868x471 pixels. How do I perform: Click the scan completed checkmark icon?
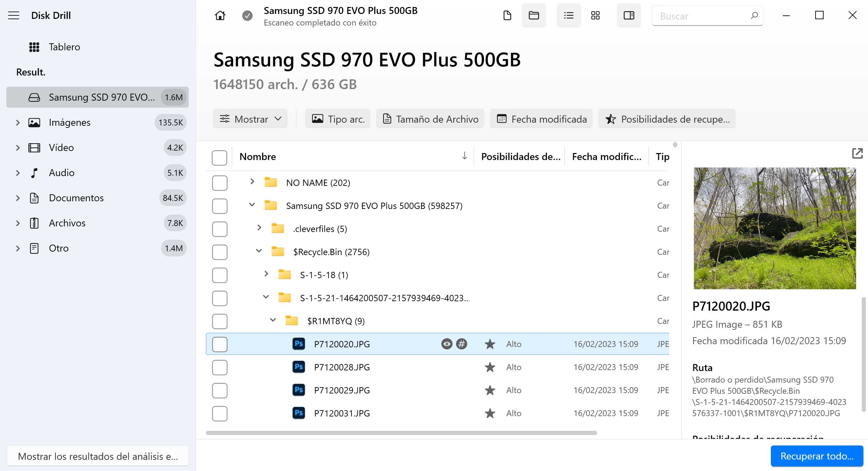tap(247, 15)
